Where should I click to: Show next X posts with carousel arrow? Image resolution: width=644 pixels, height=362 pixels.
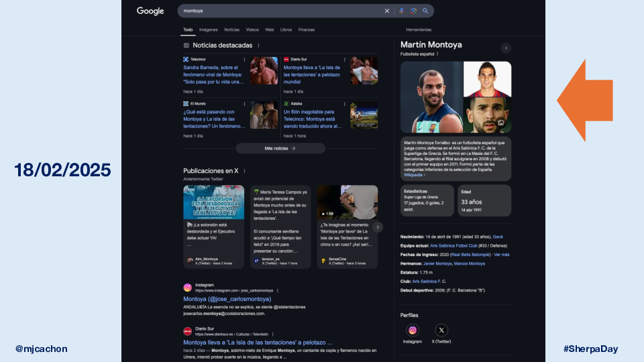click(x=378, y=227)
